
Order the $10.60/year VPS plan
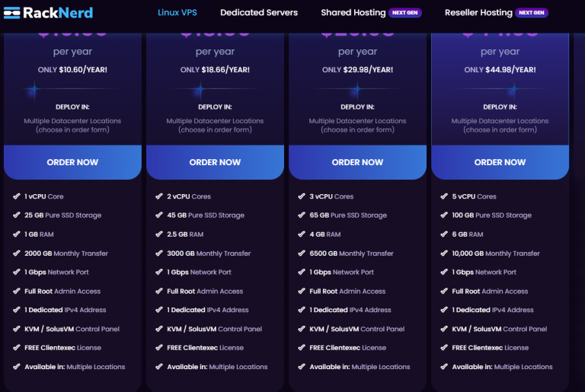pos(72,162)
